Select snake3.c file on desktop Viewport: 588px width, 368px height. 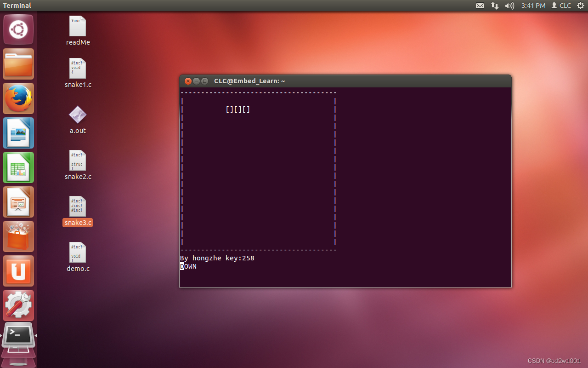tap(78, 212)
